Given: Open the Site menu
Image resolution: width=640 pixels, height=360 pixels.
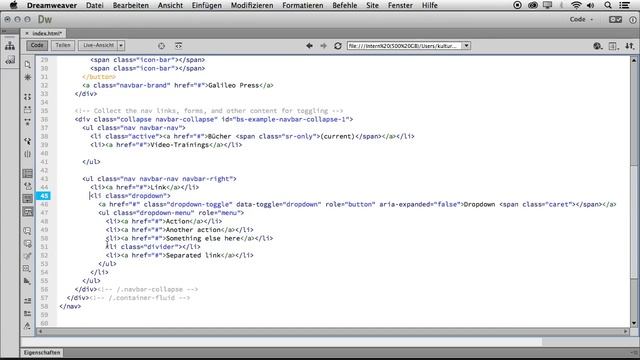Looking at the screenshot, I should pos(372,5).
